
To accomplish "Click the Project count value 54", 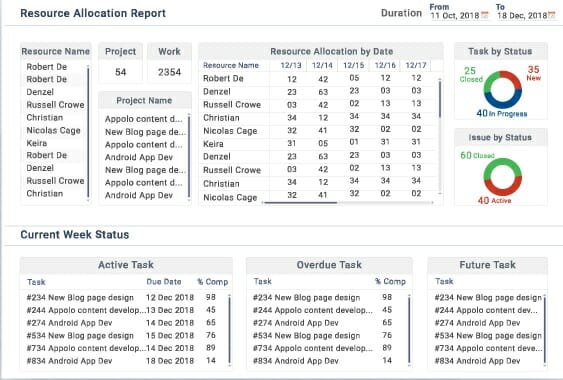I will 121,72.
